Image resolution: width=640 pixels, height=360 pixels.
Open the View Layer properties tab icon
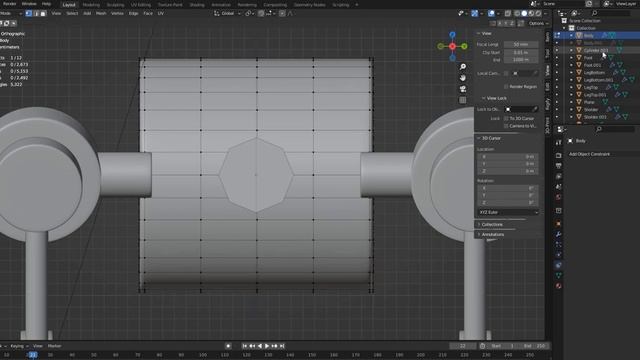(x=558, y=176)
